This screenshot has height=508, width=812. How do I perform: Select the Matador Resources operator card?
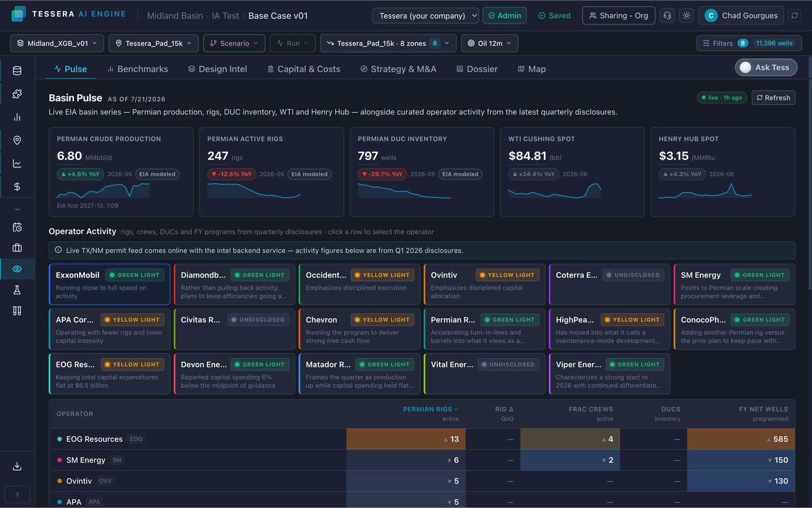coord(359,374)
